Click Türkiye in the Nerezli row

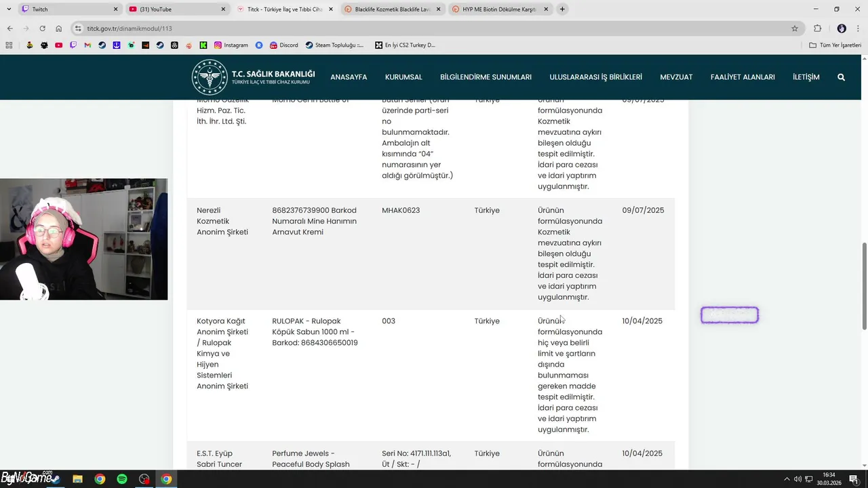(487, 210)
